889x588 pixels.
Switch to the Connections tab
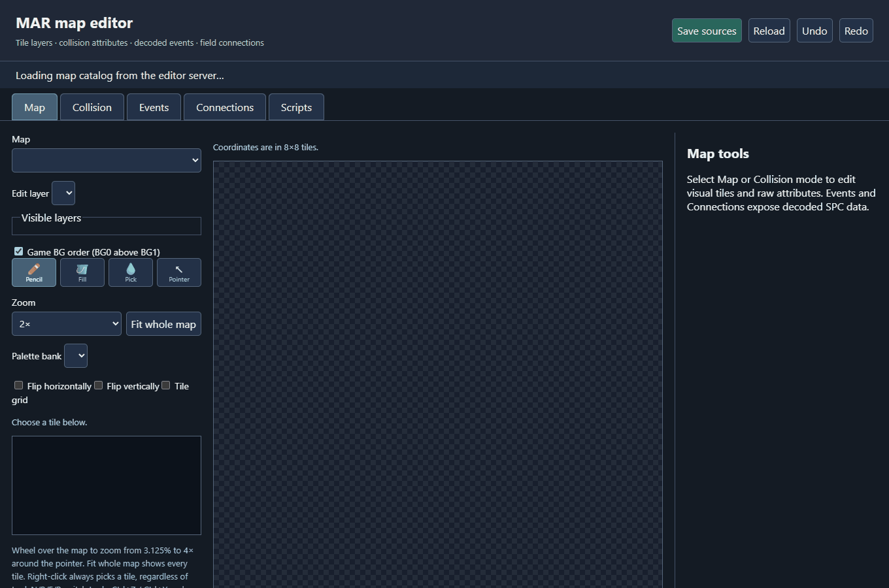[225, 107]
